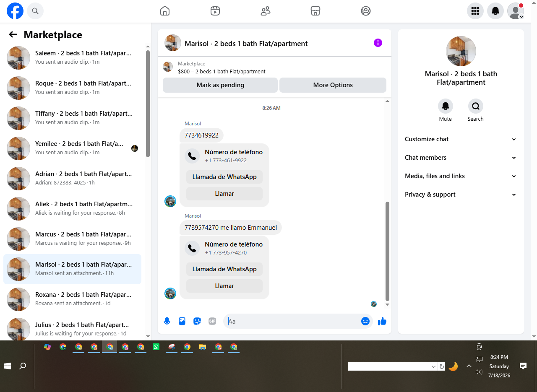This screenshot has width=537, height=392.
Task: Click the Facebook logo
Action: 15,11
